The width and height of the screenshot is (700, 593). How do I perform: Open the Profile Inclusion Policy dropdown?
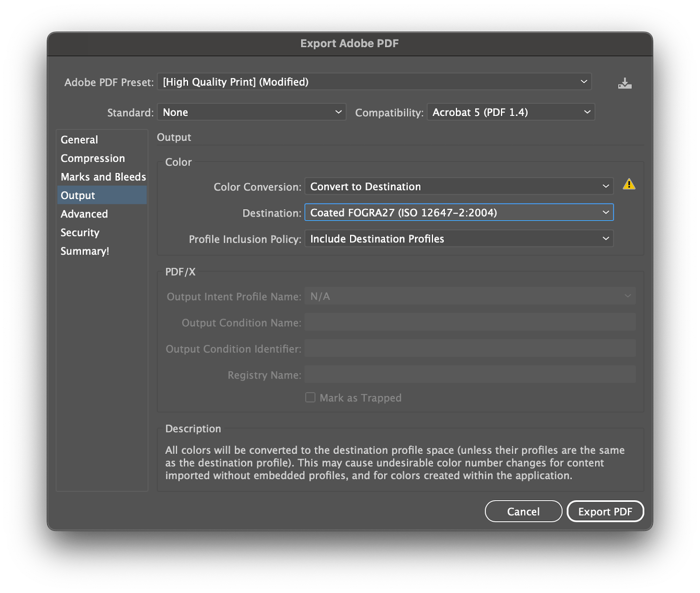point(459,239)
